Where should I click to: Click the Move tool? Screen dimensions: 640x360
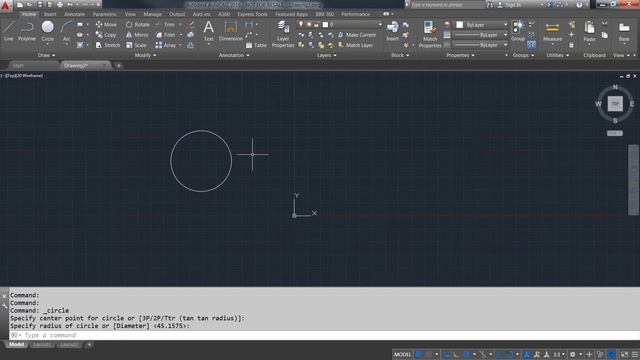coord(106,24)
